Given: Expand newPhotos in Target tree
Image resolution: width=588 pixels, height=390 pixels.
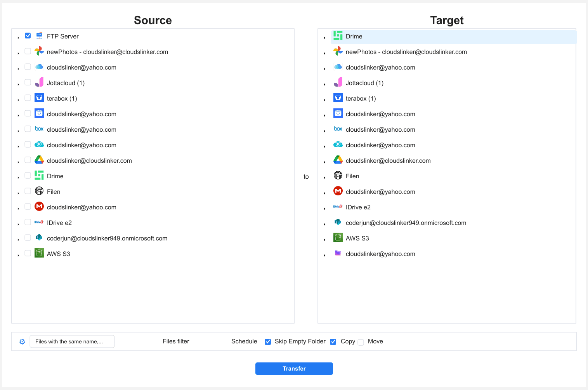Looking at the screenshot, I should (x=324, y=53).
